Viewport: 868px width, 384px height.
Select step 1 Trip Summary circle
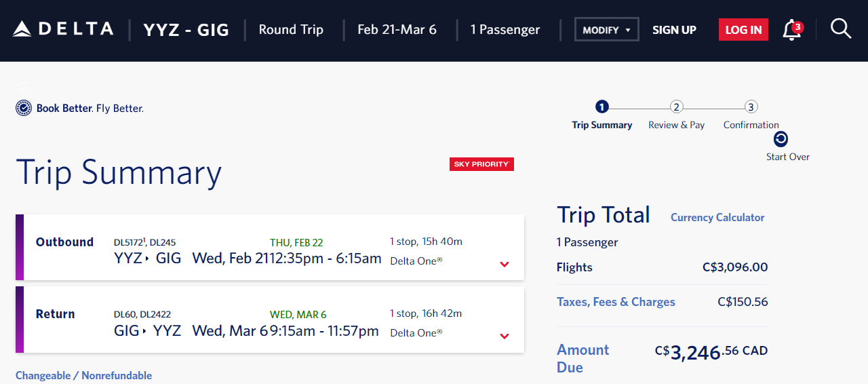pos(602,107)
